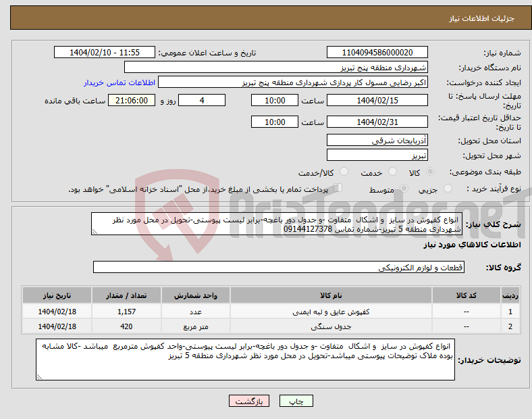Click the شرح کلی نیاز description textarea
Viewport: 532px width, 419px height.
(277, 224)
